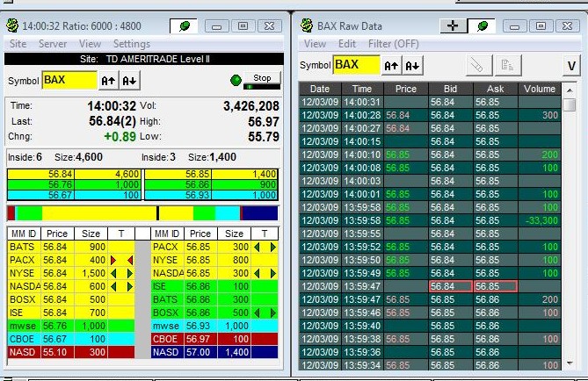The width and height of the screenshot is (588, 381).
Task: Click the frog app icon of Level II window
Action: (x=12, y=25)
